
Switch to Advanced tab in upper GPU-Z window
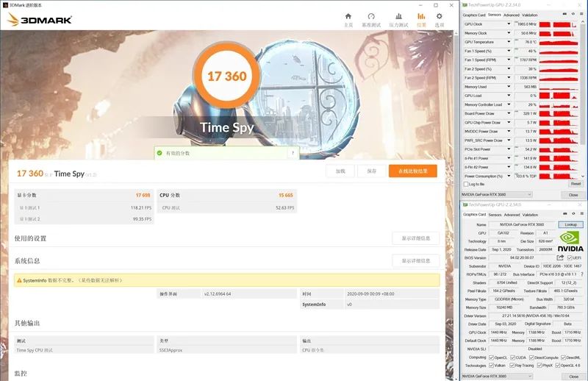512,15
